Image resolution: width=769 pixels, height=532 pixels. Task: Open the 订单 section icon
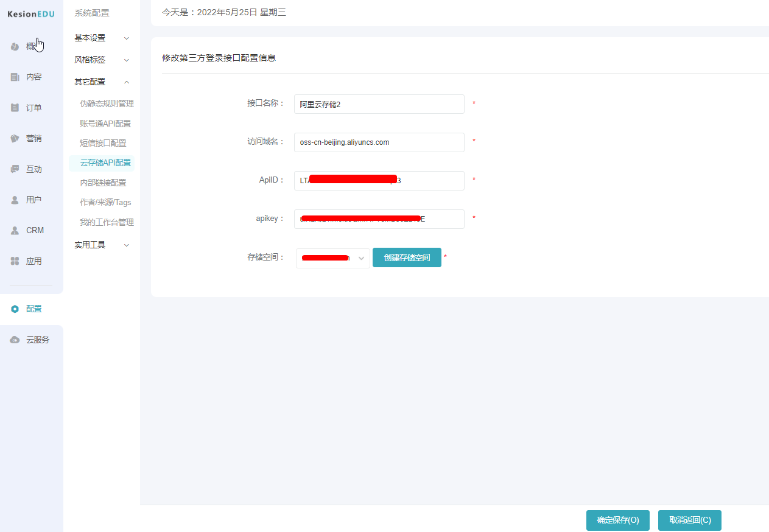(x=15, y=108)
